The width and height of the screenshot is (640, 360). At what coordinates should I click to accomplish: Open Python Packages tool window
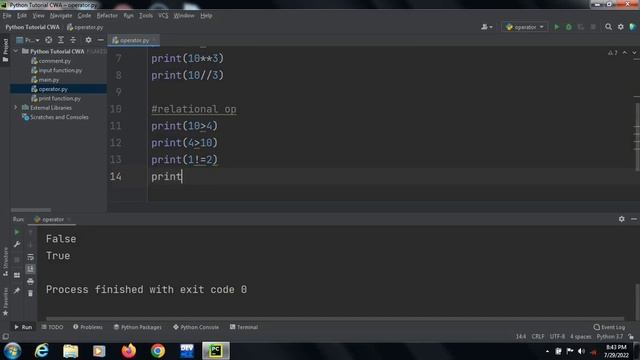point(138,327)
